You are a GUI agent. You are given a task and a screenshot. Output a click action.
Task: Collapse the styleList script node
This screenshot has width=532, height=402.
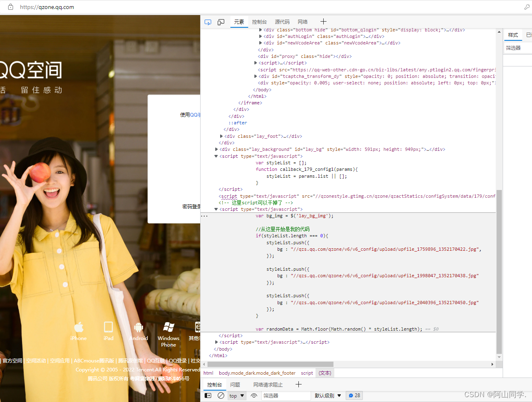(216, 156)
